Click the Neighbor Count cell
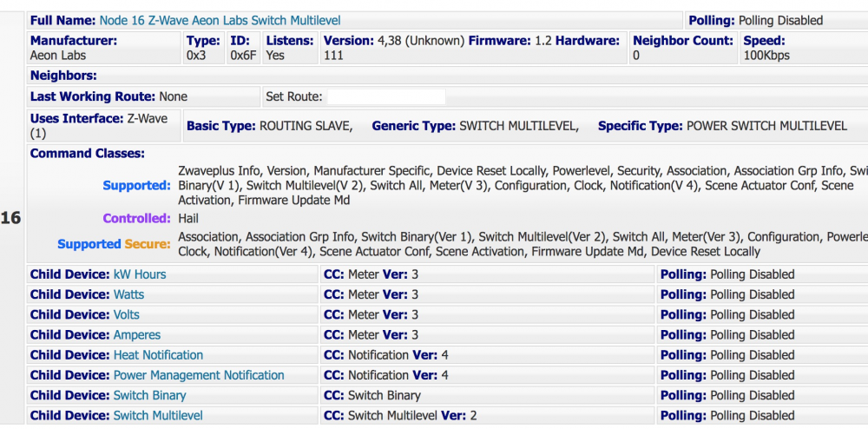 (682, 48)
